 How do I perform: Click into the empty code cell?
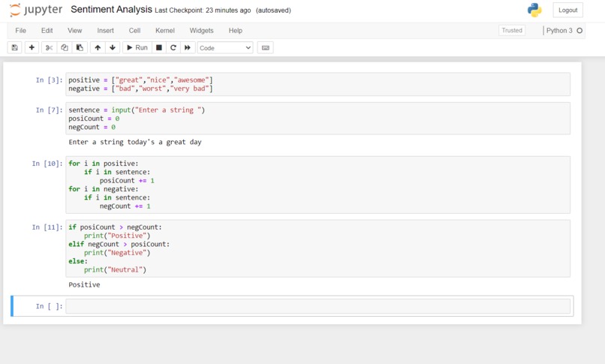pyautogui.click(x=318, y=306)
